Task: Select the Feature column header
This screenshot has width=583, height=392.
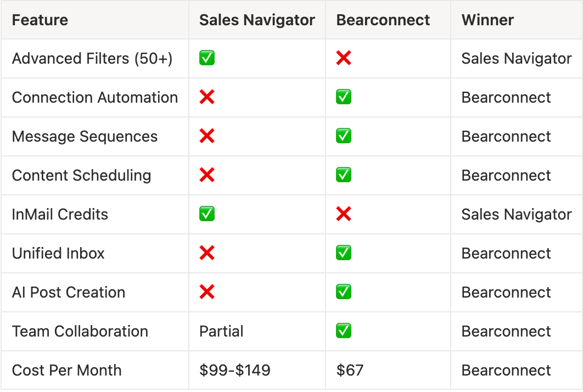Action: pyautogui.click(x=40, y=20)
